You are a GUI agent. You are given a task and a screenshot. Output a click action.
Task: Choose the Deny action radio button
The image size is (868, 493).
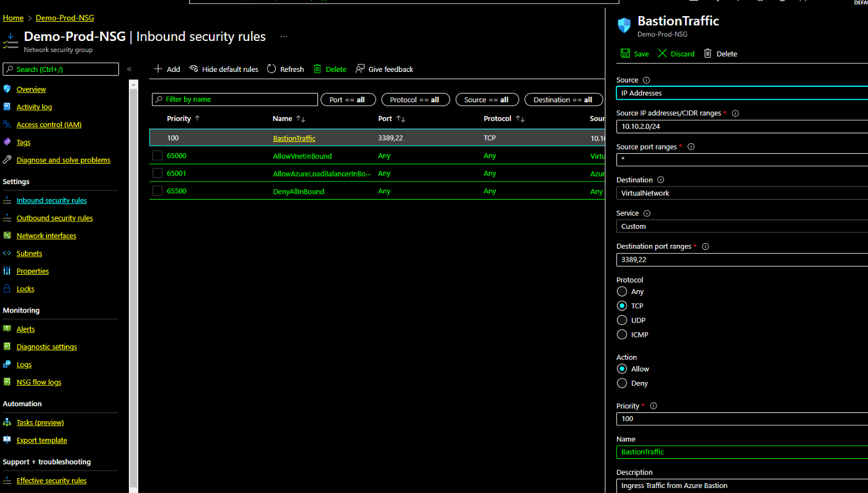(622, 383)
